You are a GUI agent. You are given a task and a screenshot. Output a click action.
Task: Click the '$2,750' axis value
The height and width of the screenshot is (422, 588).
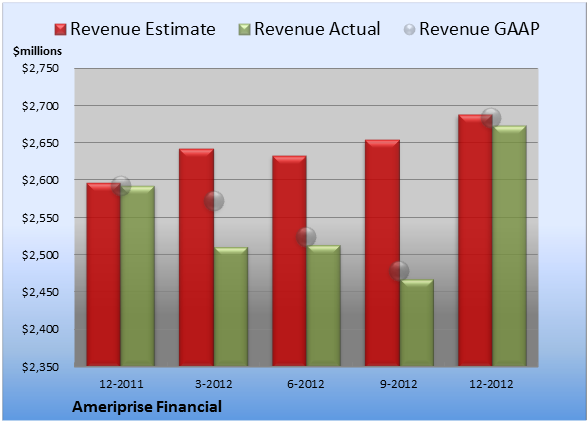pos(40,68)
